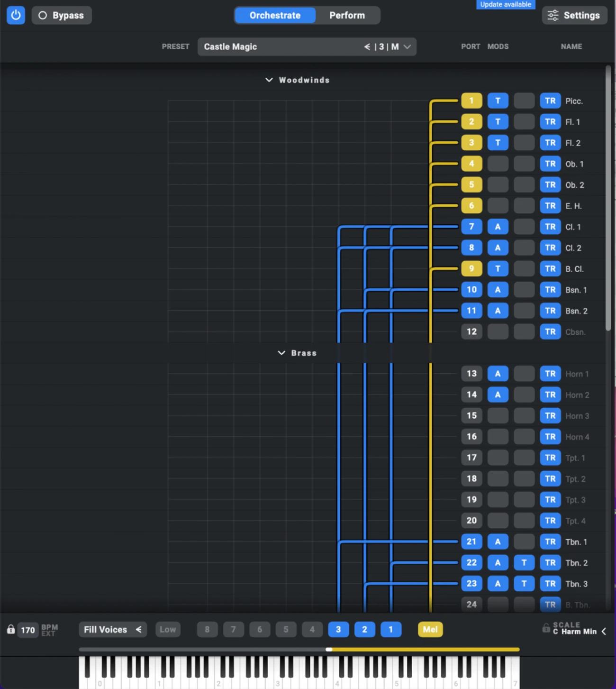Click the A mod icon on Horn 1
Image resolution: width=616 pixels, height=689 pixels.
[x=498, y=374]
